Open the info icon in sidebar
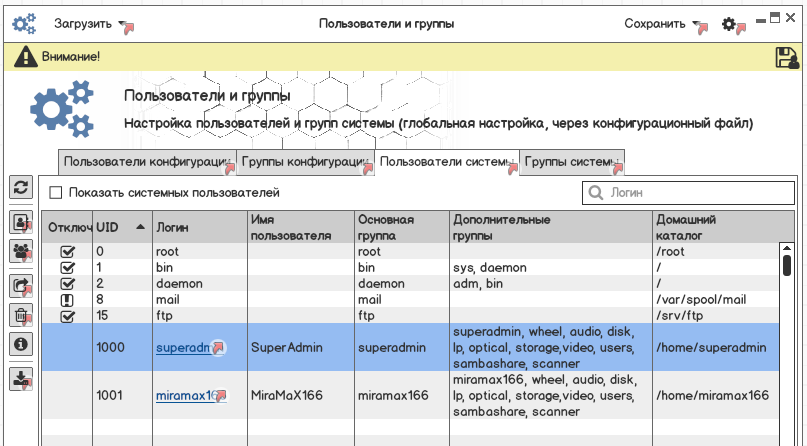Viewport: 807px width, 446px height. (21, 344)
